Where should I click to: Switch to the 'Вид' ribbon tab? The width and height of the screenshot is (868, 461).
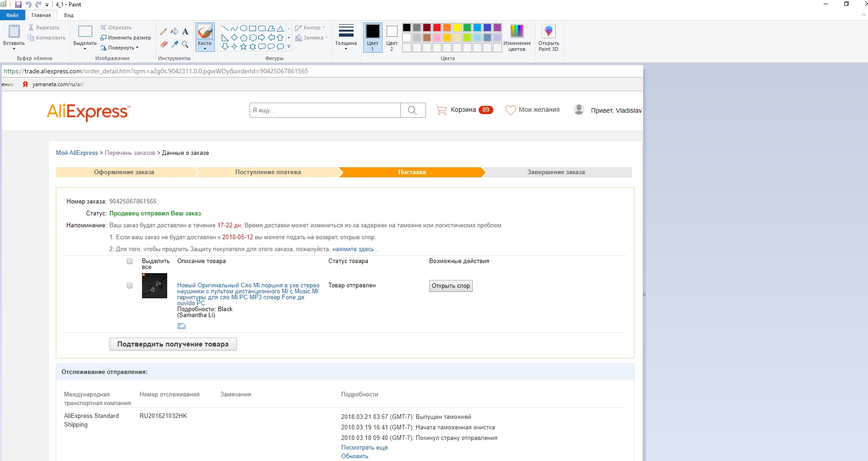pos(69,15)
